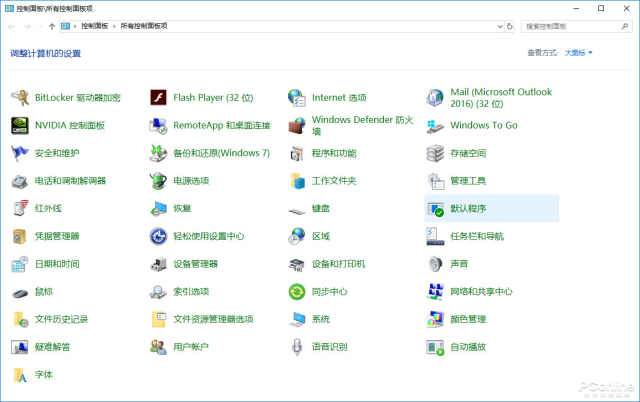Open the 网络和共享中心 icon
The width and height of the screenshot is (640, 402).
tap(435, 291)
